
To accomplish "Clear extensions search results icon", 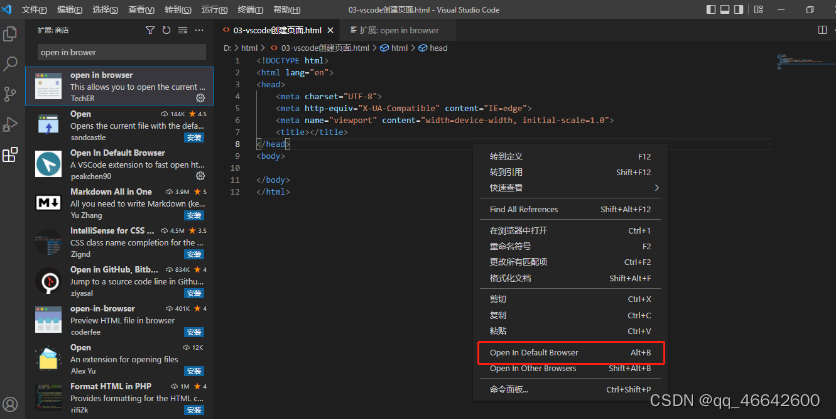I will [183, 30].
